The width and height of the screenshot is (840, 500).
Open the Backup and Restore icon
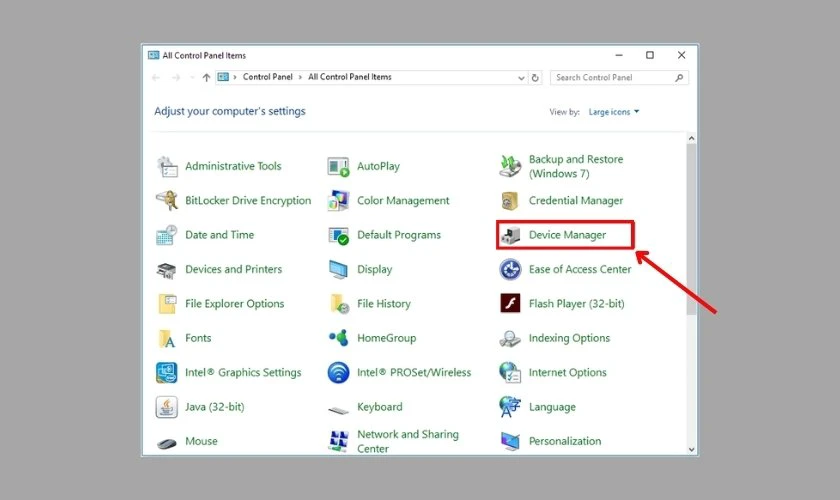(x=511, y=166)
